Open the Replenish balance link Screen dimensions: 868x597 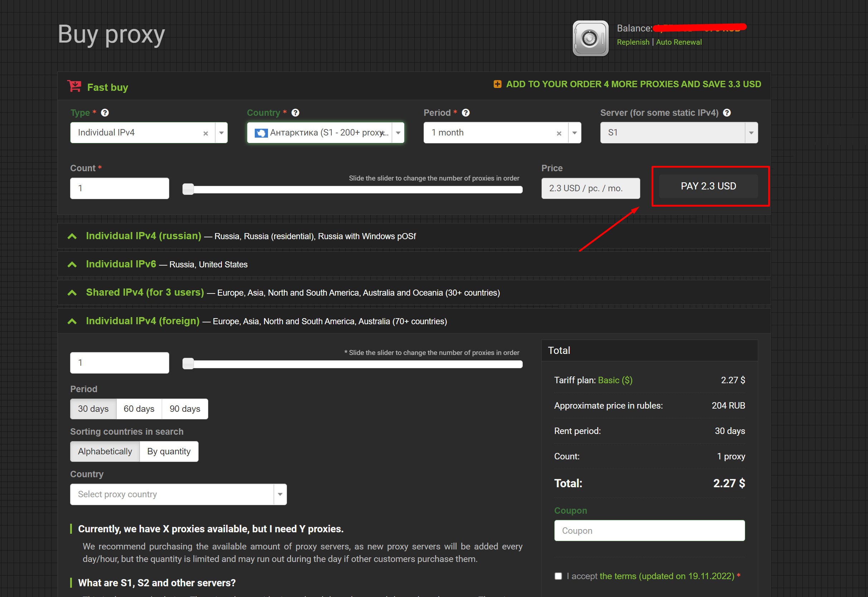click(x=633, y=42)
